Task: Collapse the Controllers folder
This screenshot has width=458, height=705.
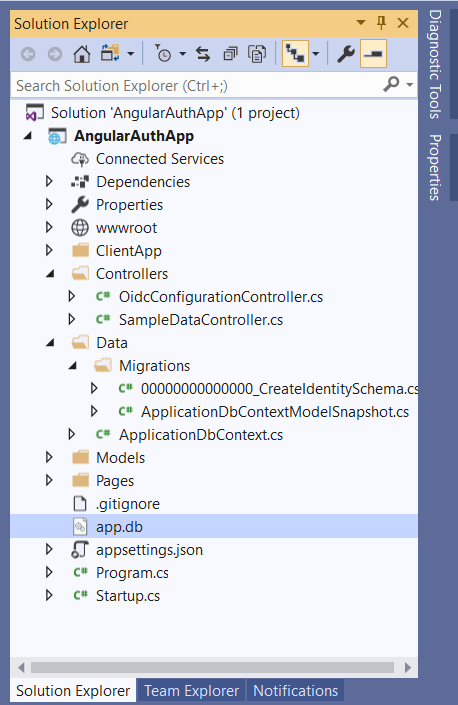Action: [50, 273]
